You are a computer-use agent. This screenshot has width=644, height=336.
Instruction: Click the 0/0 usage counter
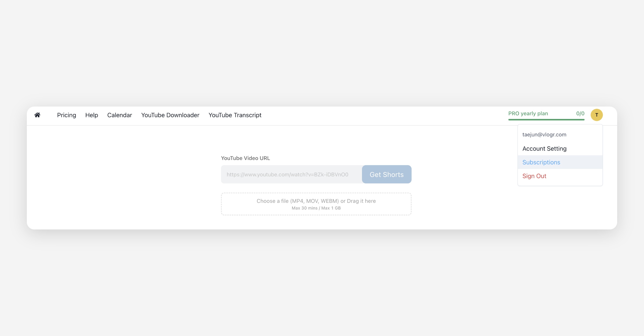pos(580,113)
